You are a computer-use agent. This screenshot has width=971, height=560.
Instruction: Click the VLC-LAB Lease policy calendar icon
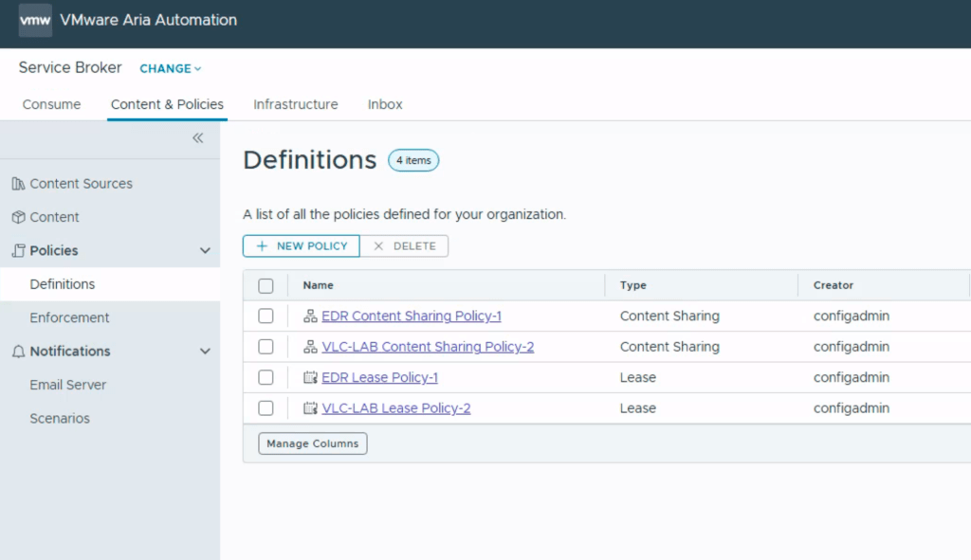point(309,408)
